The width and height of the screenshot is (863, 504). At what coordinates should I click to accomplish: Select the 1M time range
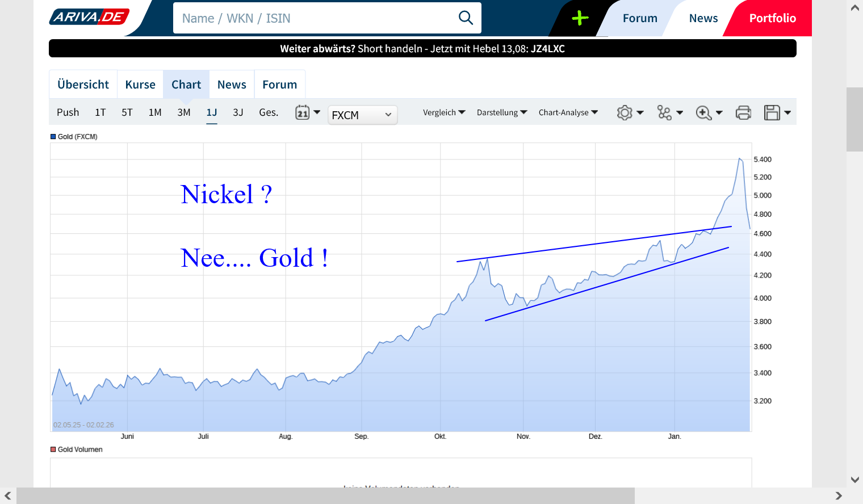(x=155, y=112)
